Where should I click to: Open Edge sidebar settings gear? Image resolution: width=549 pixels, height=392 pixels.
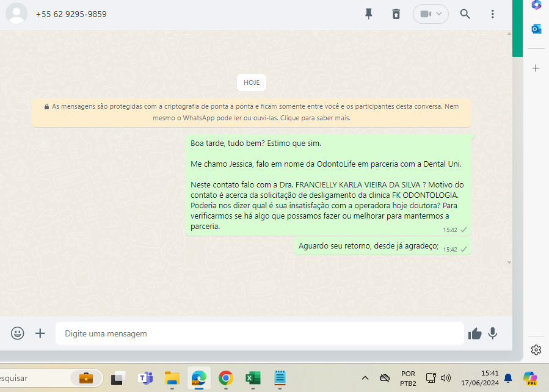(536, 350)
